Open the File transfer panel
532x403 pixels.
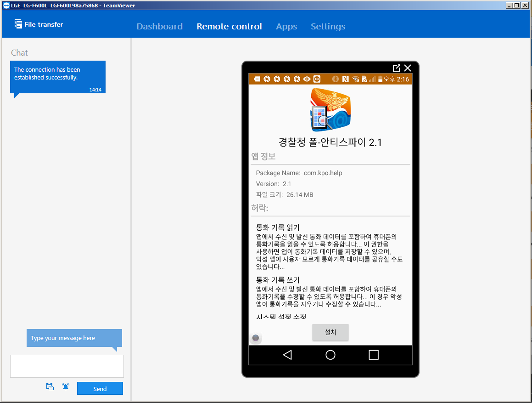(x=39, y=24)
